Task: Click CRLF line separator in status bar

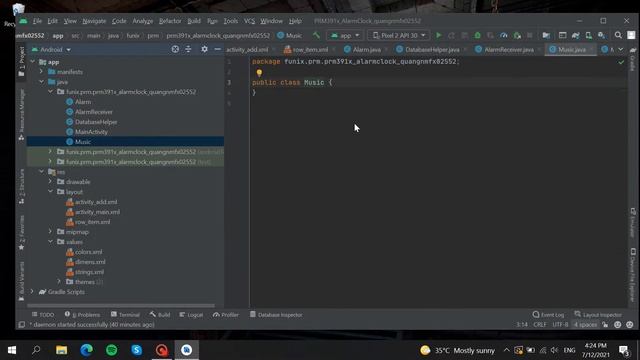Action: point(540,325)
